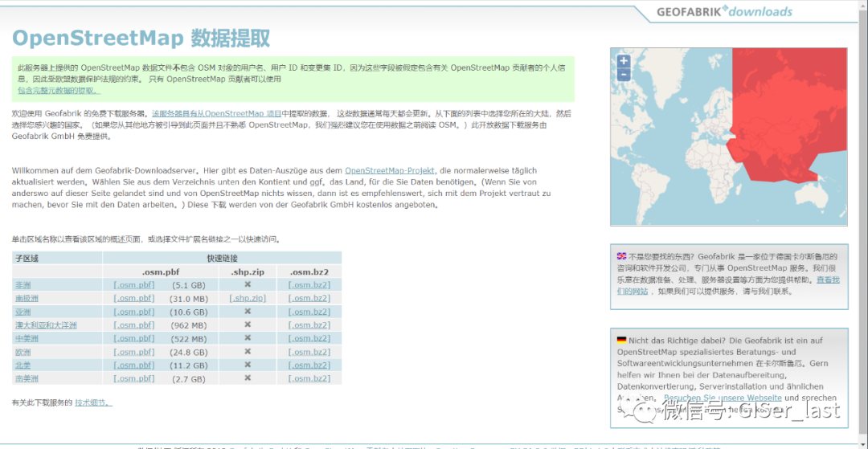Click the 快速链接 column header
Image resolution: width=868 pixels, height=449 pixels.
[x=222, y=258]
